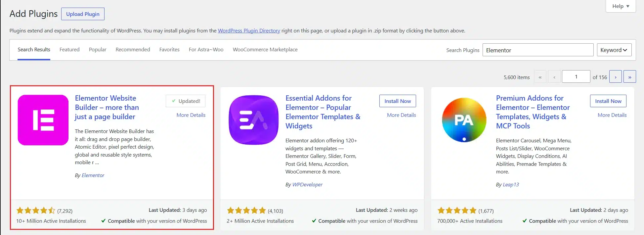The image size is (644, 235).
Task: Go to the first page arrow
Action: point(540,77)
